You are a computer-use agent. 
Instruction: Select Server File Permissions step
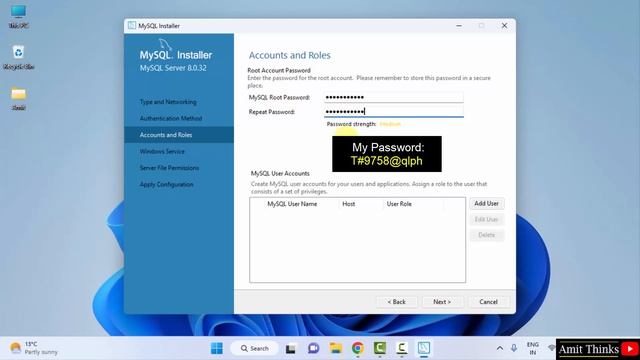[169, 168]
